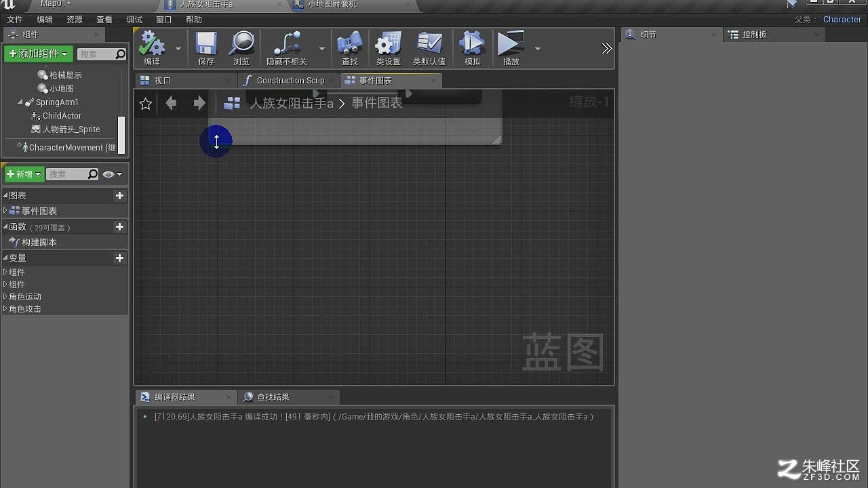Click the compile success log message
868x488 pixels.
374,417
